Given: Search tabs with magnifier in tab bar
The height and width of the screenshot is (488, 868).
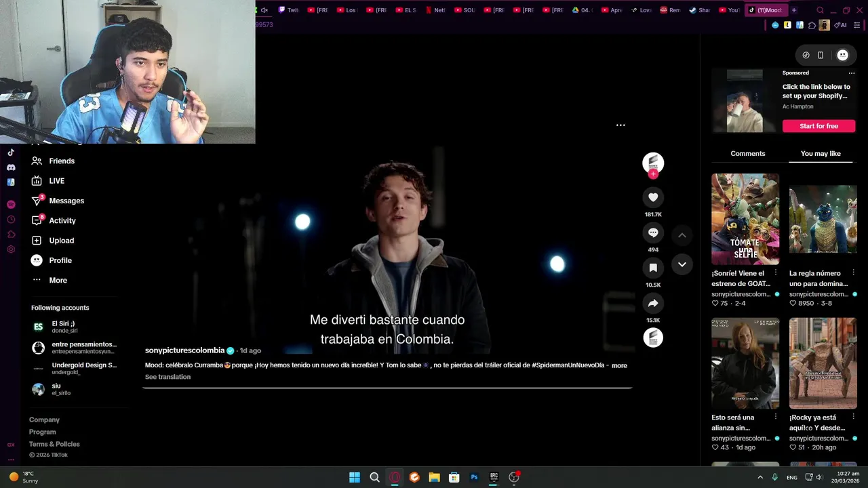Looking at the screenshot, I should click(820, 10).
